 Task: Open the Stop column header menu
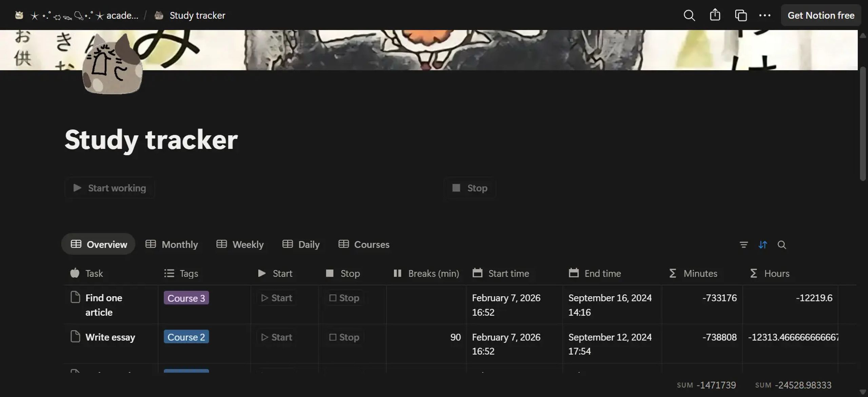[x=352, y=273]
